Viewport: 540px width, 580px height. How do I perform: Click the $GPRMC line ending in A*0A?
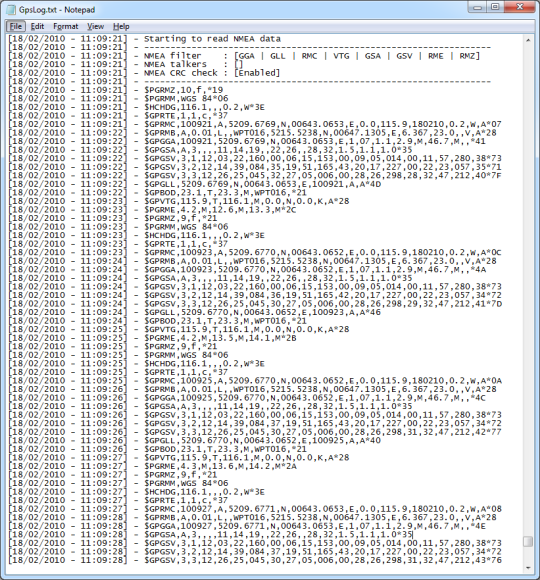tap(255, 381)
